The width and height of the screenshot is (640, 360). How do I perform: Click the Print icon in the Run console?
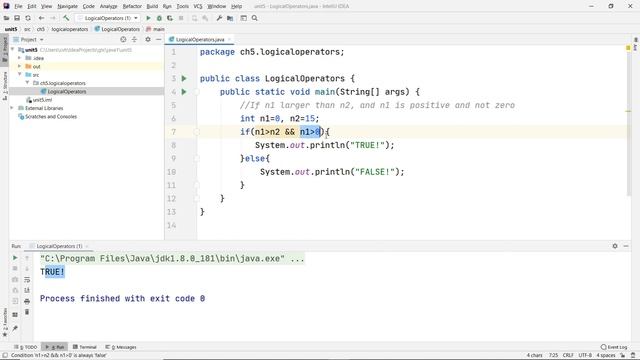click(x=27, y=301)
